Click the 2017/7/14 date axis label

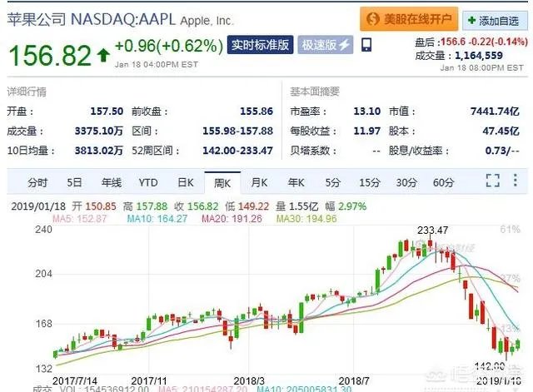(x=75, y=381)
